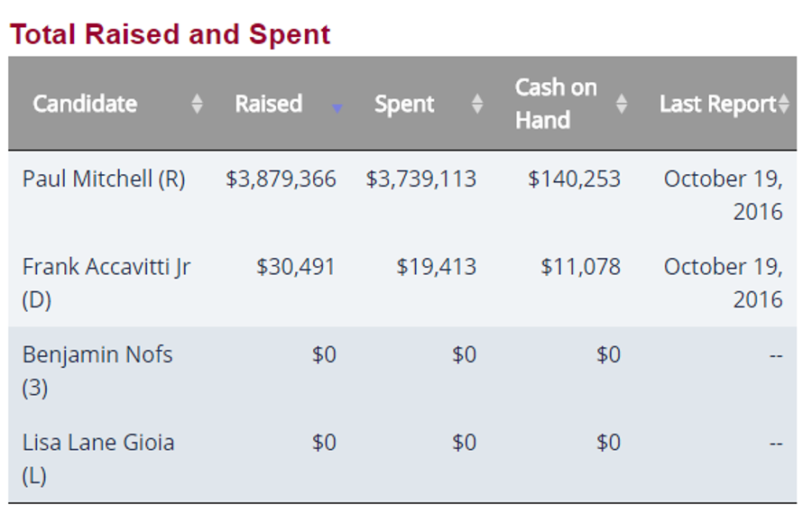Click the $11,078 cash on hand value
812x523 pixels.
[580, 267]
